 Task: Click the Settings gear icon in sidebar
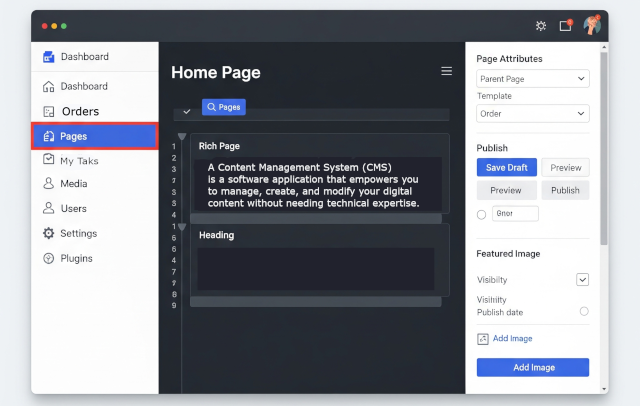coord(48,233)
